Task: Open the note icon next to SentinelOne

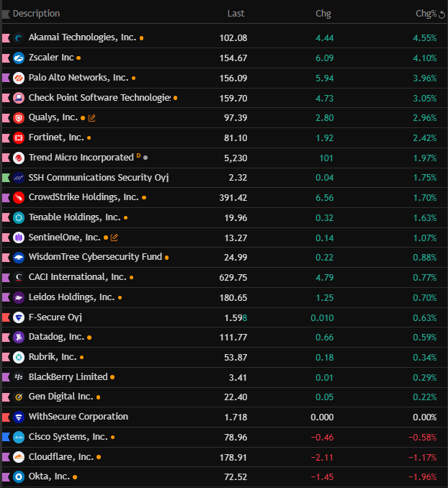Action: pos(115,238)
